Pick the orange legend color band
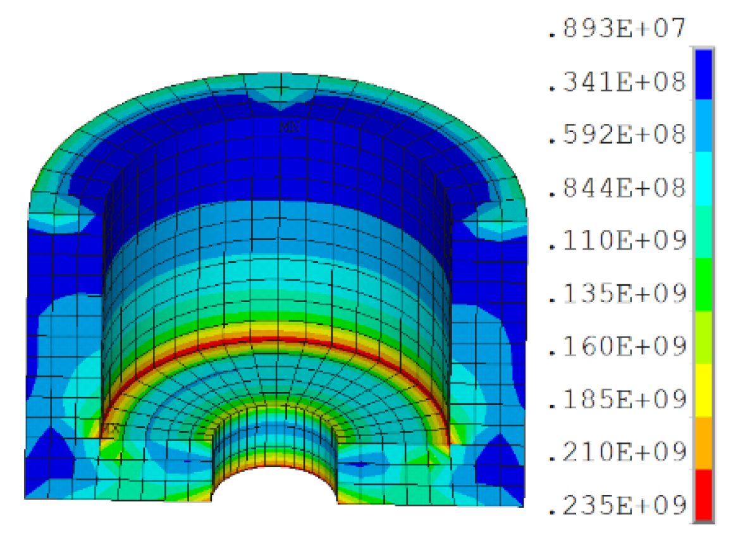This screenshot has width=738, height=560. [x=703, y=442]
